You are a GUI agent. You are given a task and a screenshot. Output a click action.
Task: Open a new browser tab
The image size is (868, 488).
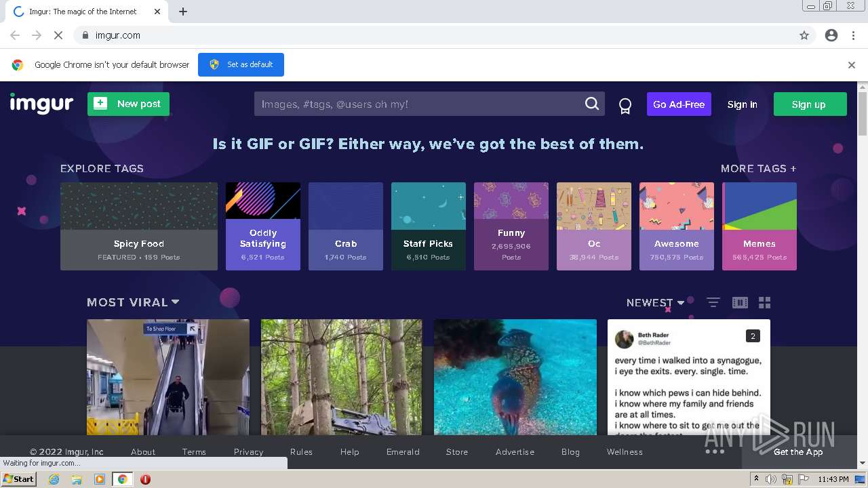pyautogui.click(x=183, y=12)
